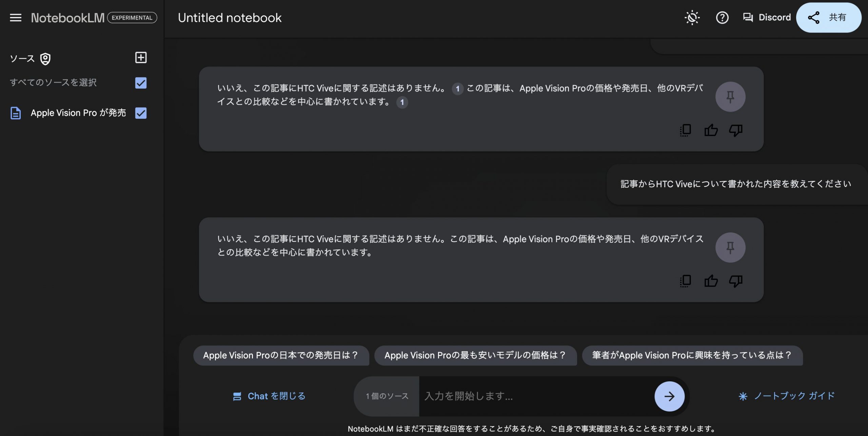Uncheck the Apple Vision Pro source checkbox
This screenshot has width=868, height=436.
point(141,113)
